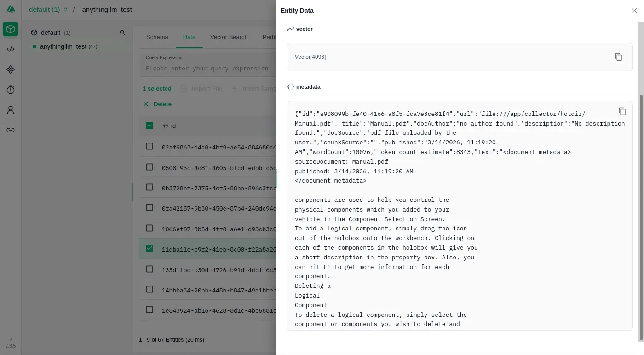Image resolution: width=644 pixels, height=355 pixels.
Task: Click the search icon beside default database
Action: pyautogui.click(x=122, y=33)
